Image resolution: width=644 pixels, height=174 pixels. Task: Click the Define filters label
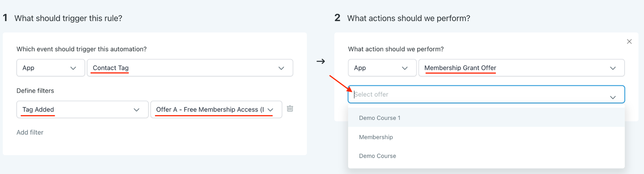pos(35,91)
